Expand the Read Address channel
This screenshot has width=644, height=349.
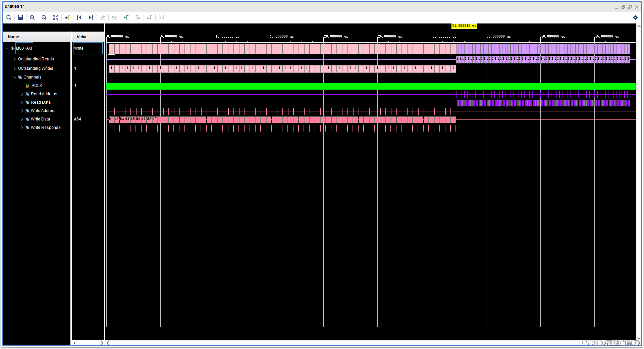click(x=22, y=94)
